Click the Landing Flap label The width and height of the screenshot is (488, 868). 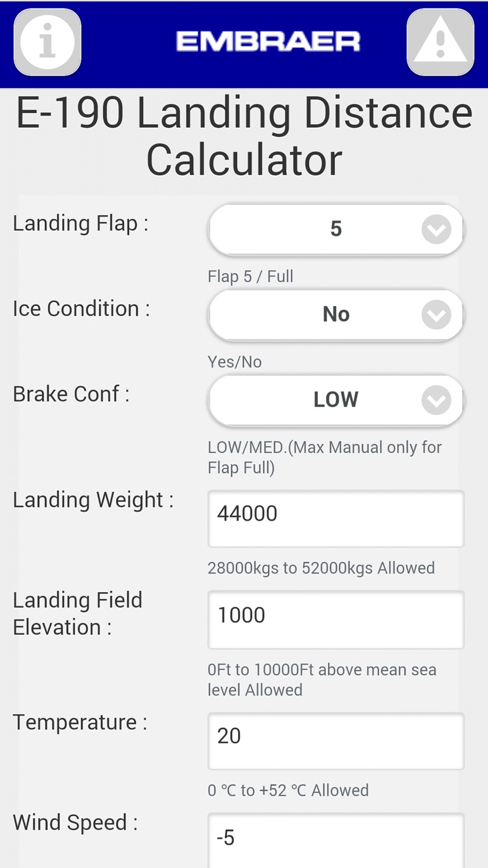(x=81, y=224)
